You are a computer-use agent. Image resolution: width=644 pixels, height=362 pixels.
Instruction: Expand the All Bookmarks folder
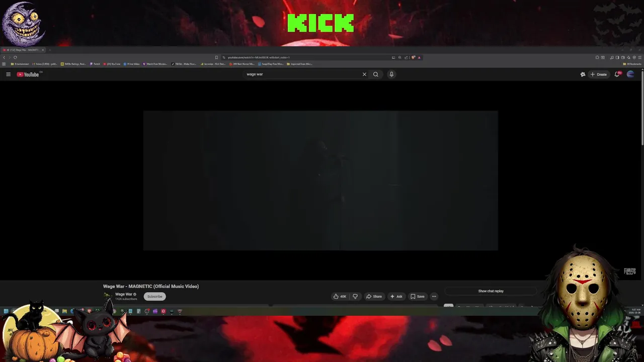(632, 64)
